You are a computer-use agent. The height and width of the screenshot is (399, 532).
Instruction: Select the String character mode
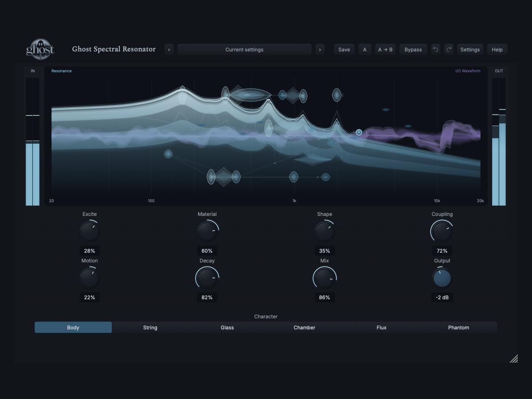coord(150,328)
